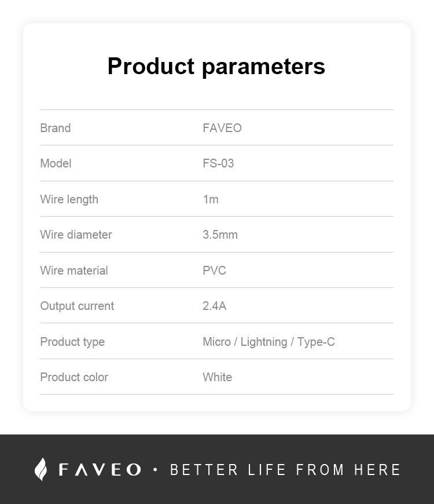
Task: Select the Output current label
Action: click(x=77, y=306)
